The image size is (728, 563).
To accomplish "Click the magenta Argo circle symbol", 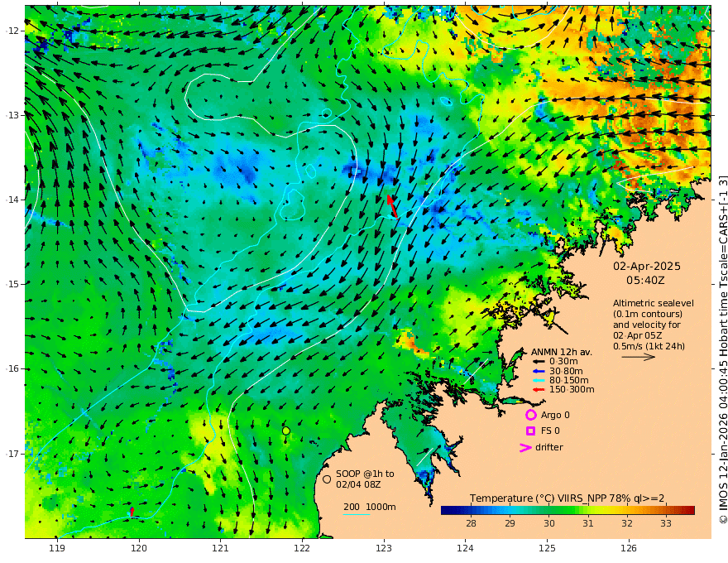I will [x=530, y=415].
